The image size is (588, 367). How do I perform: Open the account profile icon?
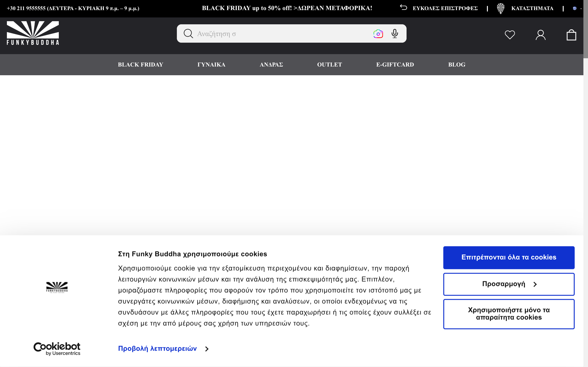(x=540, y=35)
